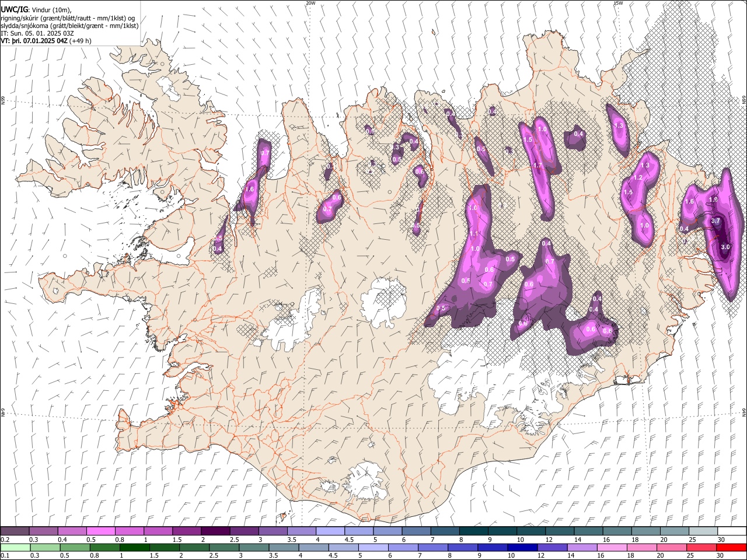Click the top legend swatch starting at 3
This screenshot has height=560, width=747.
tap(273, 531)
